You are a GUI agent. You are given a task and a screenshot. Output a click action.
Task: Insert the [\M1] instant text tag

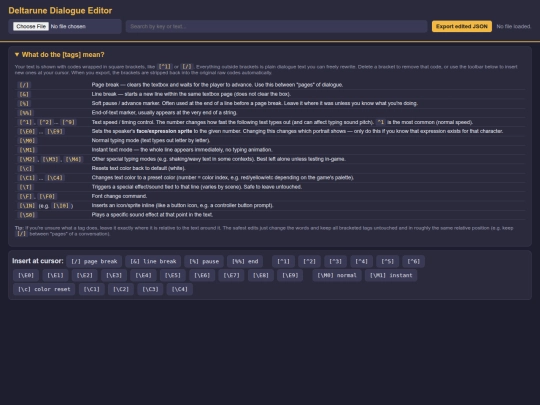pyautogui.click(x=391, y=275)
